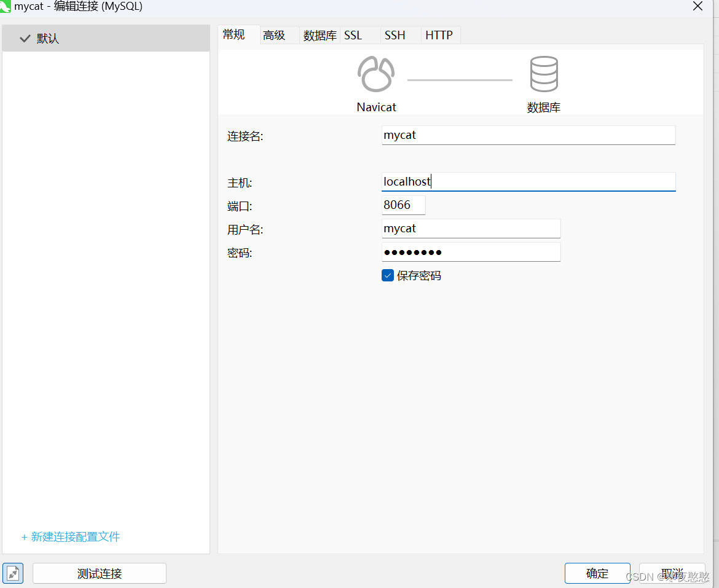This screenshot has height=588, width=719.
Task: Select the 默认 profile item
Action: click(x=106, y=38)
